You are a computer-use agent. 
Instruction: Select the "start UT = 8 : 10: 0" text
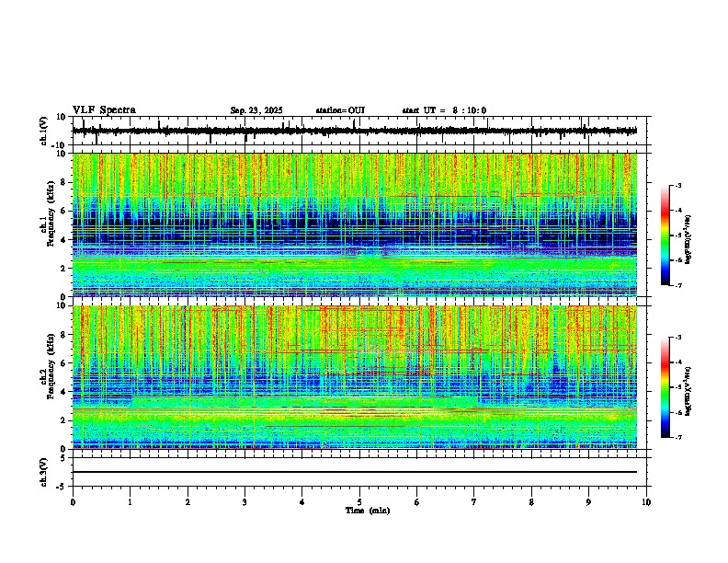click(444, 110)
